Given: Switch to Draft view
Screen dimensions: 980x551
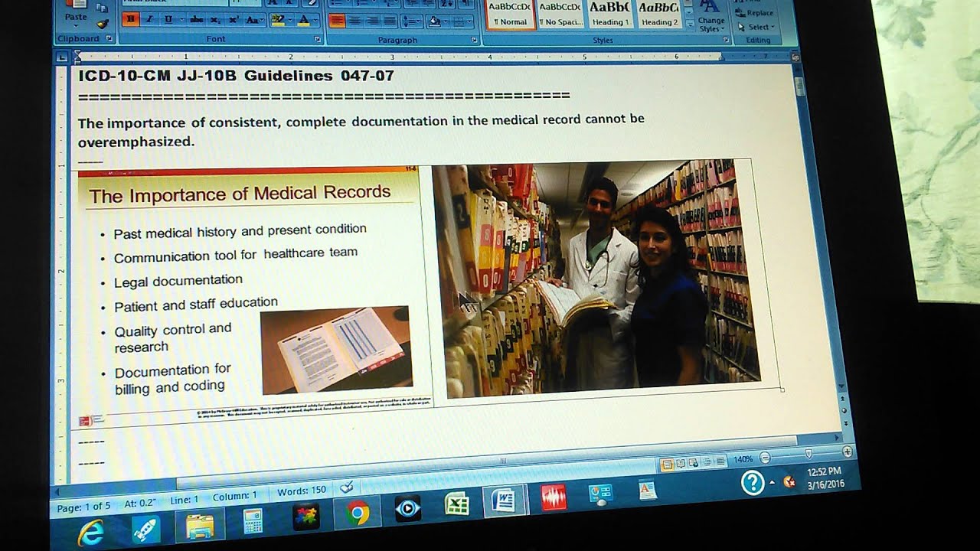Looking at the screenshot, I should pyautogui.click(x=720, y=461).
